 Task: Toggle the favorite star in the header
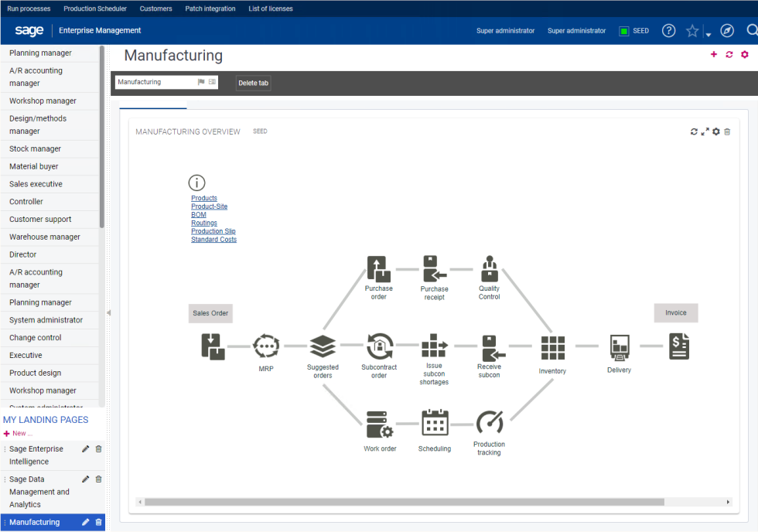(691, 31)
